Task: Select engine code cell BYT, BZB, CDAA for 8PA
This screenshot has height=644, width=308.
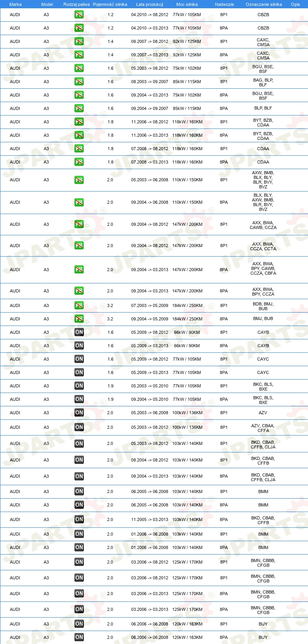Action: point(263,136)
